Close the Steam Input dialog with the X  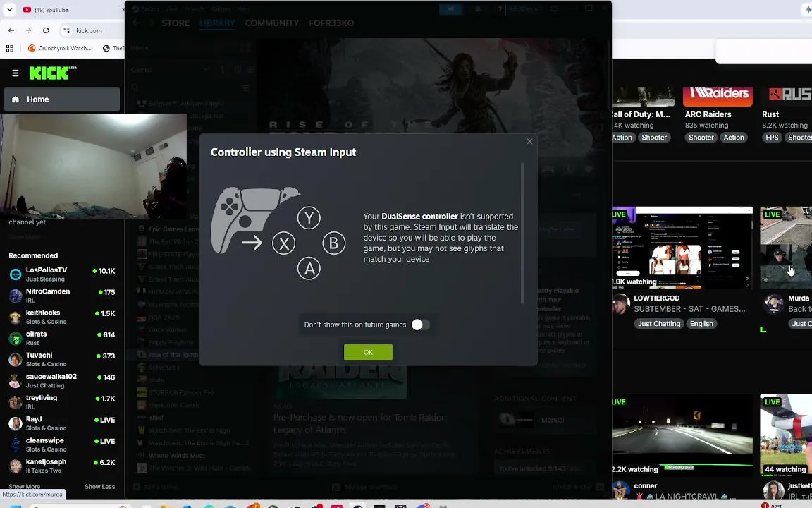tap(529, 142)
